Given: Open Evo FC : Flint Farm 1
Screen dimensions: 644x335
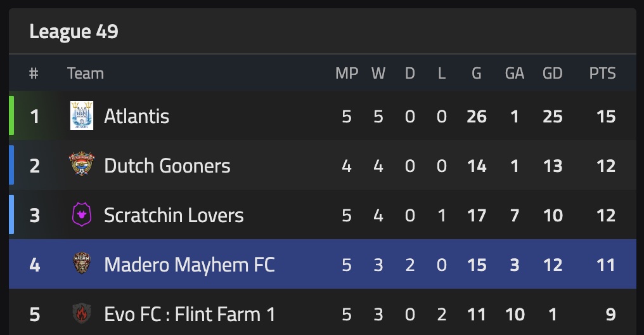Looking at the screenshot, I should tap(190, 314).
